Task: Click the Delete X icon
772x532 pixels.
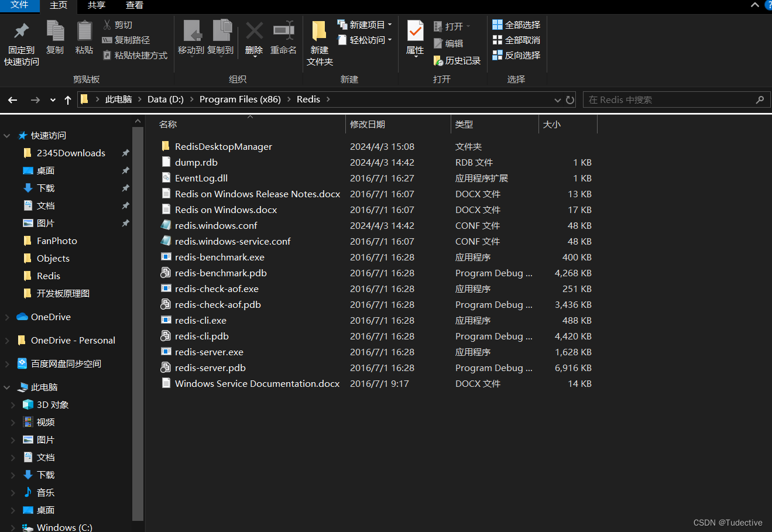Action: [254, 30]
